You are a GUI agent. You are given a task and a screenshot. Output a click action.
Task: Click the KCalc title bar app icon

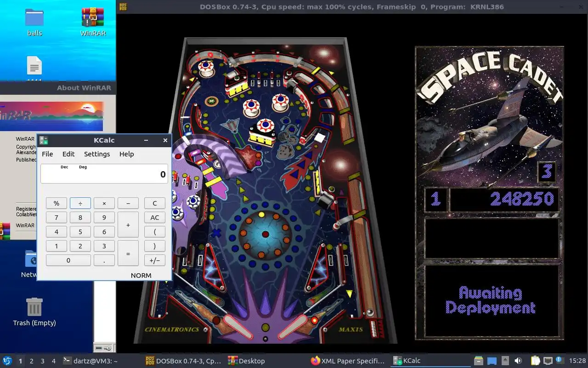tap(44, 140)
